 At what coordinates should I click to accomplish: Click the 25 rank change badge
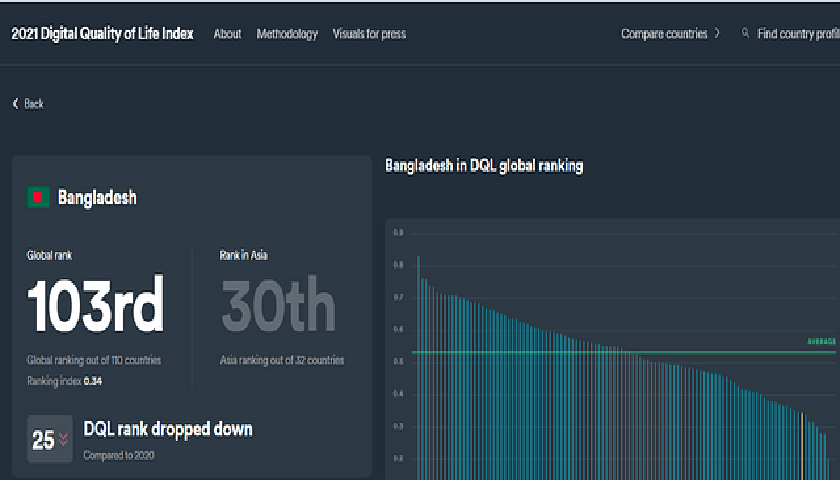50,439
